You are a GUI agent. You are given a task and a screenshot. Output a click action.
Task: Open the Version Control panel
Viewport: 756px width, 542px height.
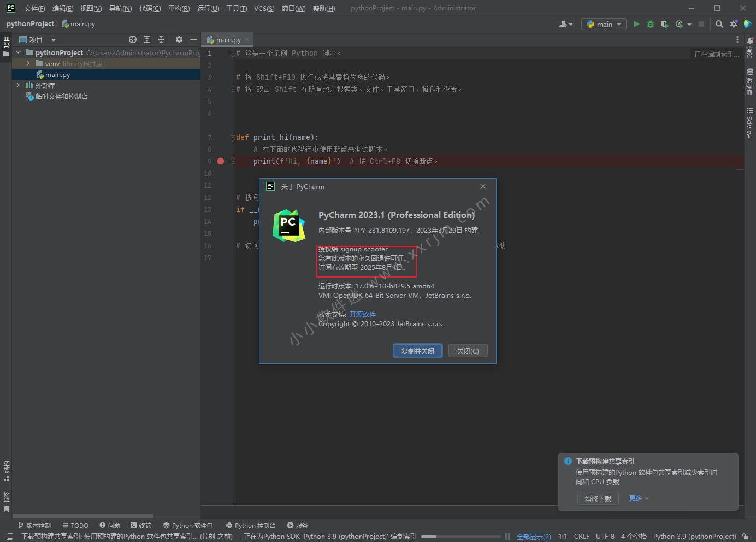(x=34, y=525)
